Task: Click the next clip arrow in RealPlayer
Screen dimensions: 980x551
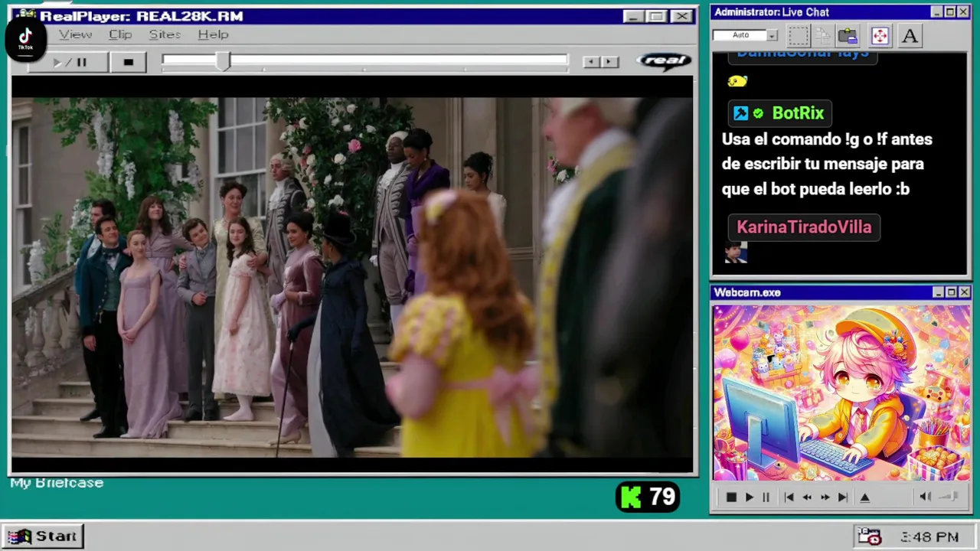Action: [609, 62]
